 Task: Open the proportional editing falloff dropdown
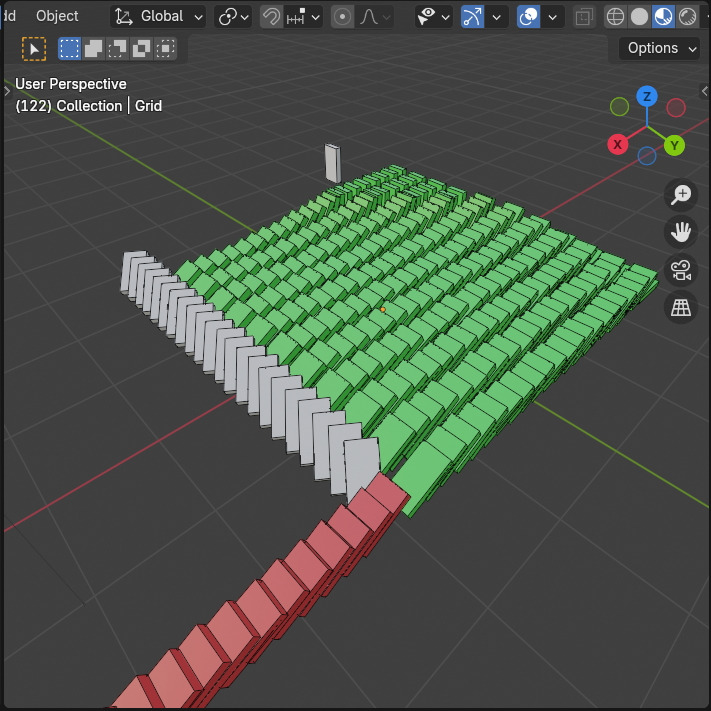click(x=375, y=17)
